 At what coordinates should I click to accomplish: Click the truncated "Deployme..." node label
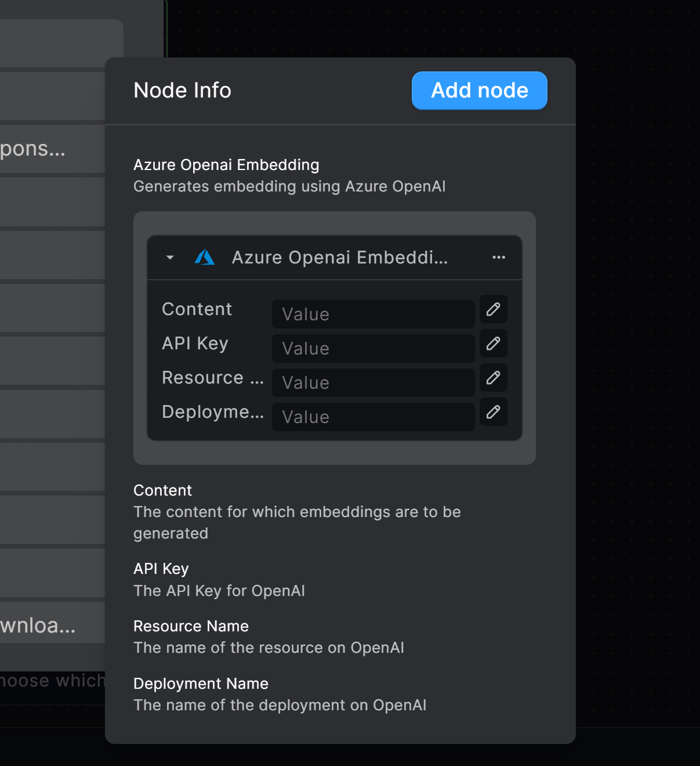pyautogui.click(x=212, y=412)
